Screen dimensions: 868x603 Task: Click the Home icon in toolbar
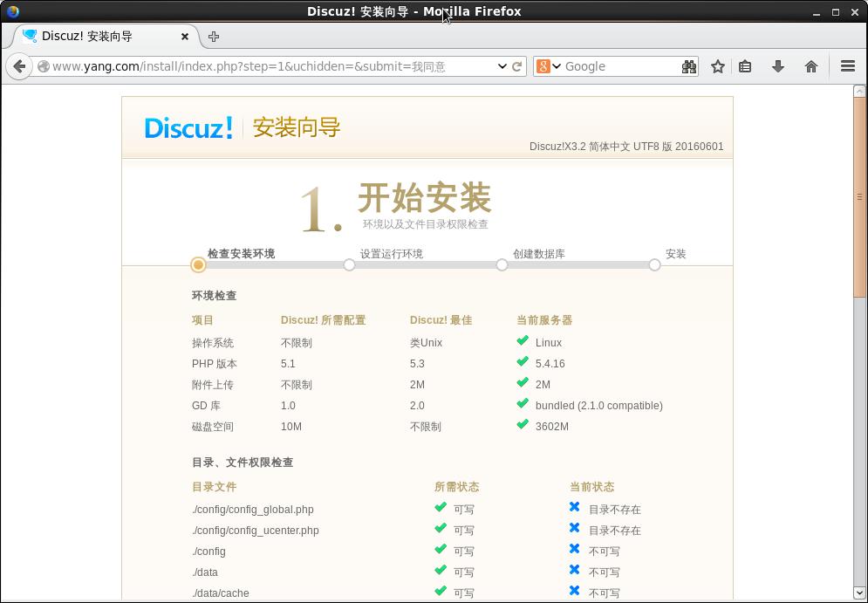click(x=811, y=65)
